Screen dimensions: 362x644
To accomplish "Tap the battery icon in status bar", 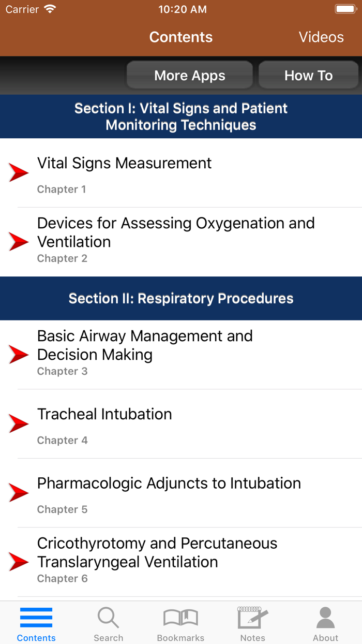I will pos(345,9).
